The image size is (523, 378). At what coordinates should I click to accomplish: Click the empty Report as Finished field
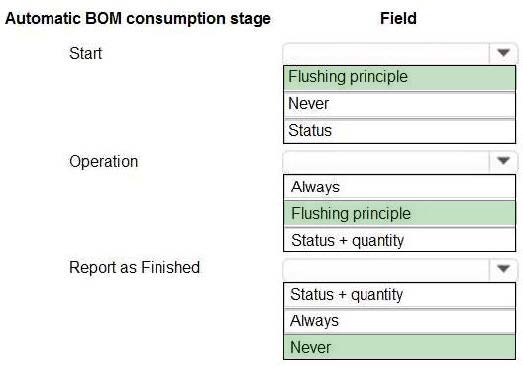(386, 269)
